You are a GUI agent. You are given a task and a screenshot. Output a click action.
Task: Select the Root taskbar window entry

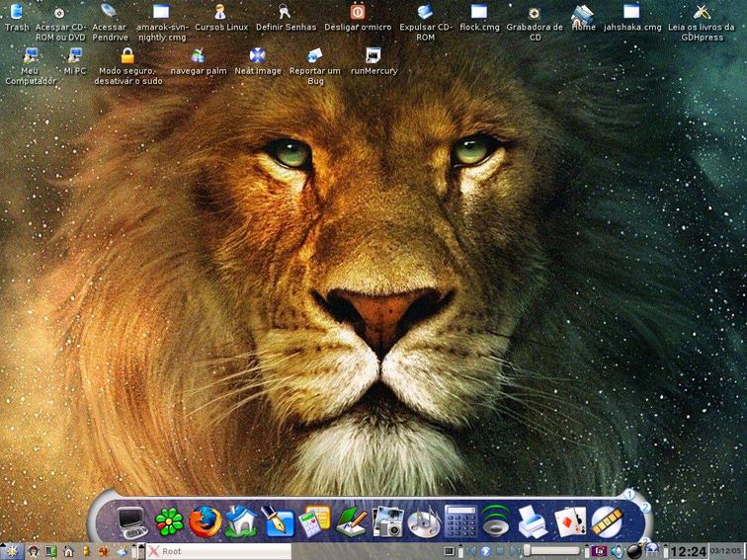pyautogui.click(x=218, y=551)
